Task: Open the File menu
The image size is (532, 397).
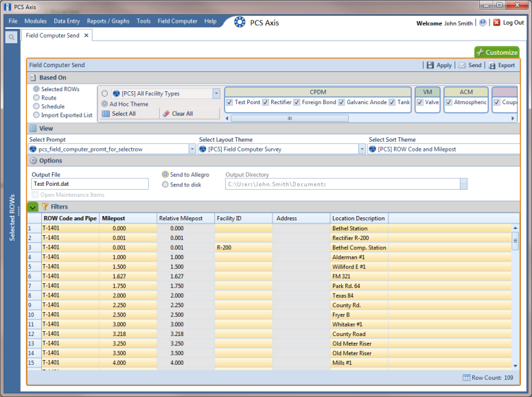Action: point(13,21)
